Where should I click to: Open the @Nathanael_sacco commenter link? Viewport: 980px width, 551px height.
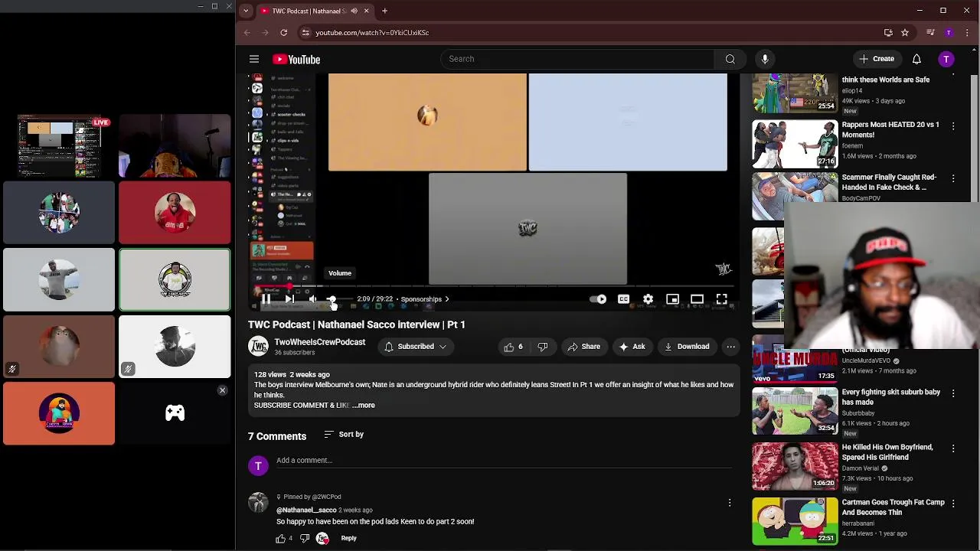pyautogui.click(x=306, y=510)
